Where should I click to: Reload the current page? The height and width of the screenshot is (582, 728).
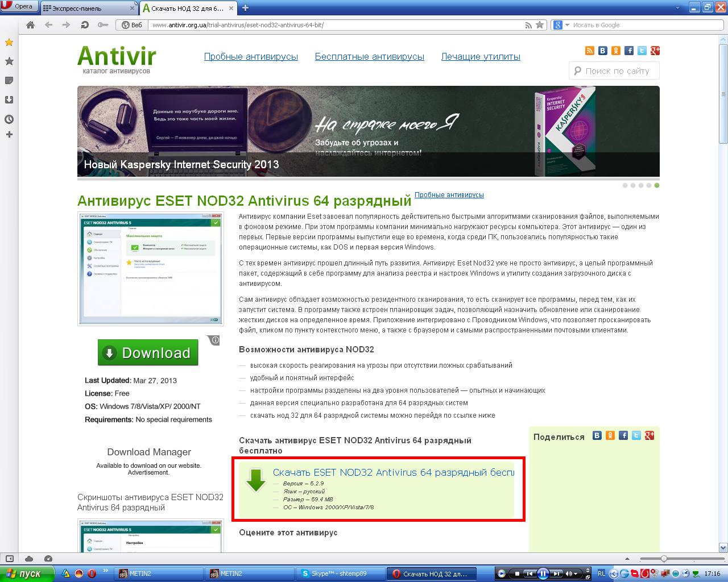click(85, 25)
